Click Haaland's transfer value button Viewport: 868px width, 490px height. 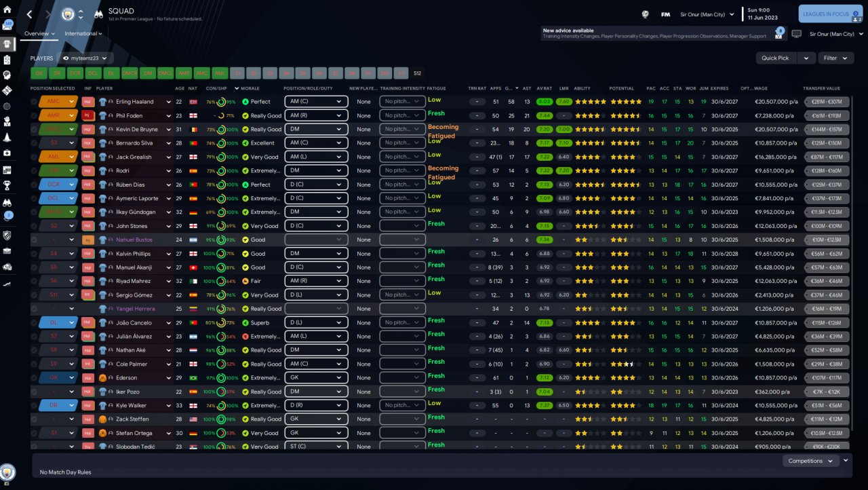[826, 102]
